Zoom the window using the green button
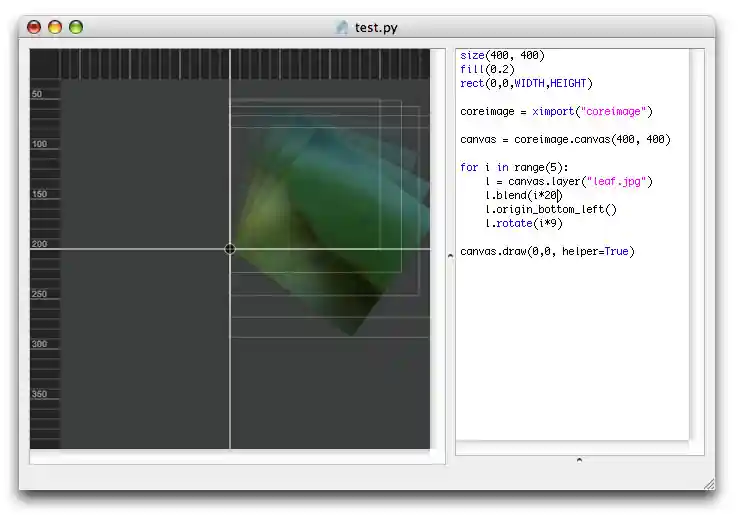Screen dimensions: 751x520 (76, 28)
